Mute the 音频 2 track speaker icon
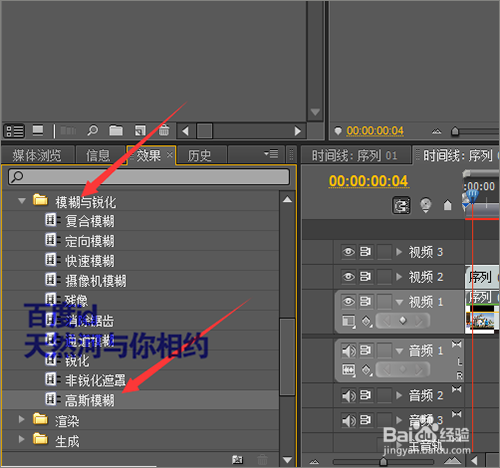Image resolution: width=500 pixels, height=468 pixels. (349, 396)
